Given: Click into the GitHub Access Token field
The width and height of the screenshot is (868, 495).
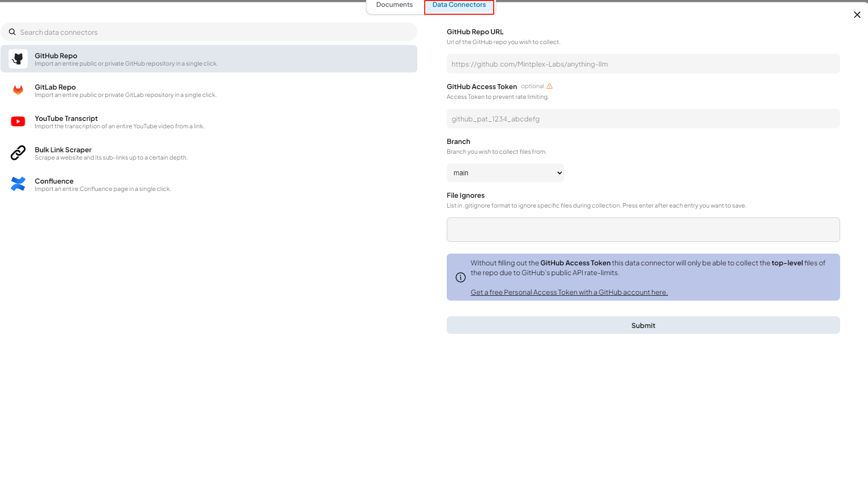Looking at the screenshot, I should tap(643, 119).
